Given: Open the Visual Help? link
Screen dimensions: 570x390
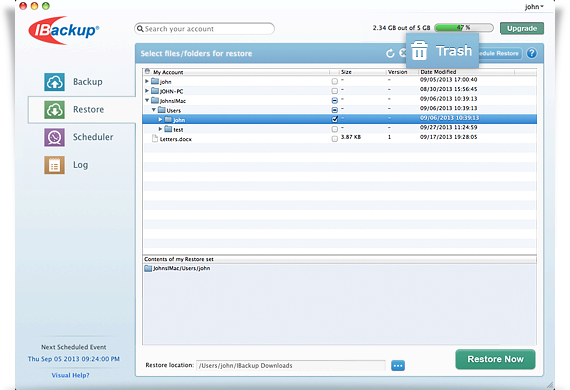Looking at the screenshot, I should click(x=71, y=375).
